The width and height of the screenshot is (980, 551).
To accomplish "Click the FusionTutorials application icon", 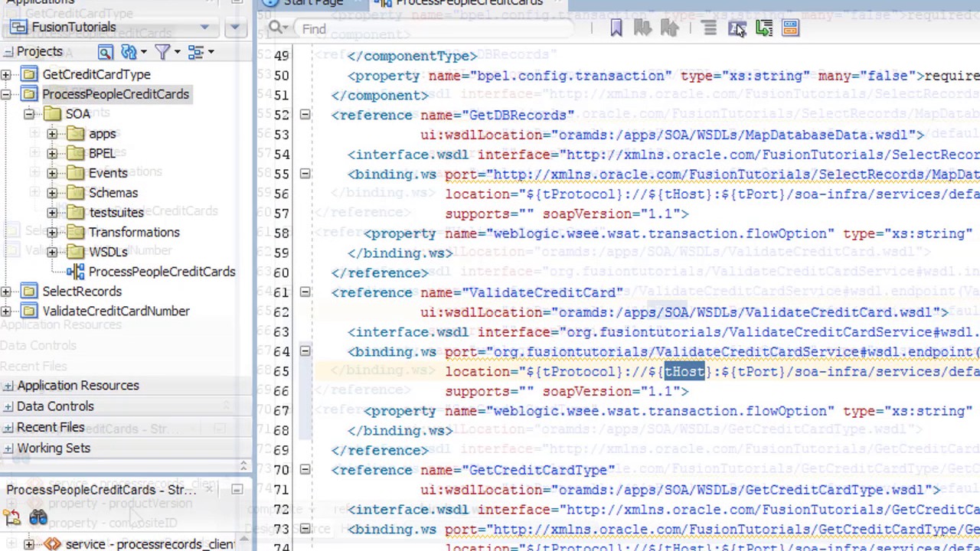I will tap(20, 28).
